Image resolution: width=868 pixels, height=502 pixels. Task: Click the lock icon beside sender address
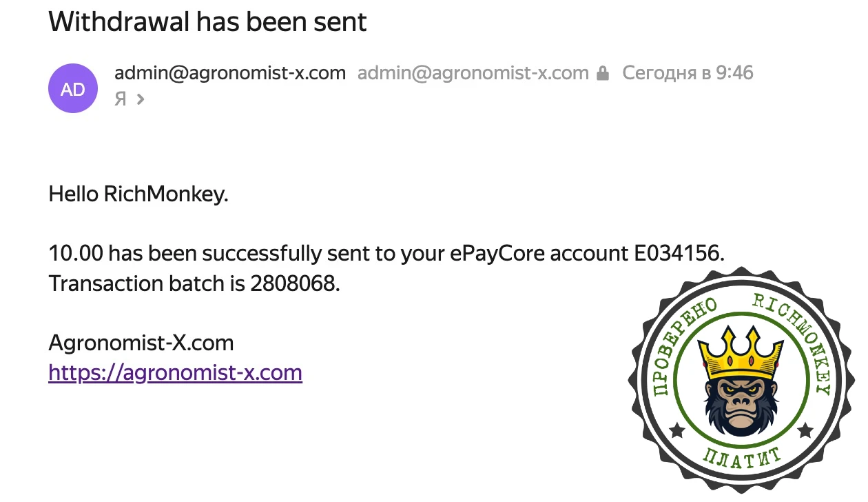click(x=603, y=73)
